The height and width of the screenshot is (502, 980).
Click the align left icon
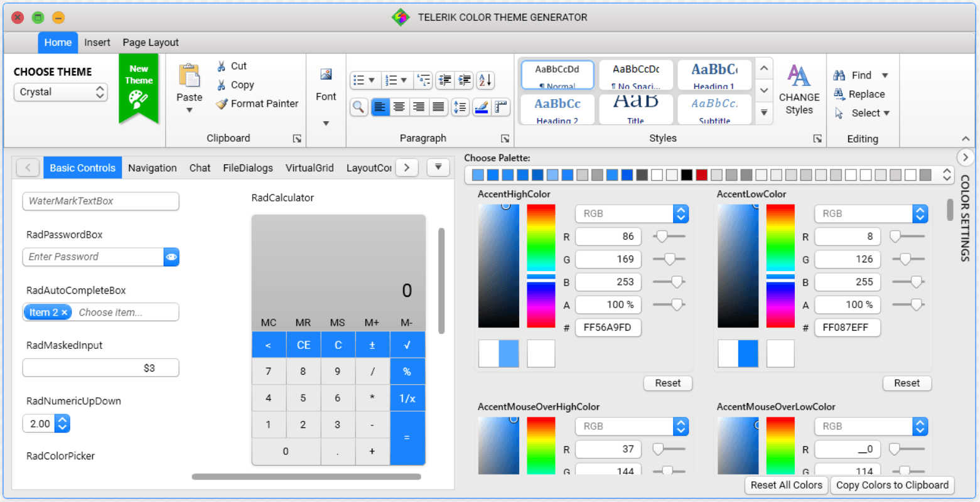pos(380,107)
